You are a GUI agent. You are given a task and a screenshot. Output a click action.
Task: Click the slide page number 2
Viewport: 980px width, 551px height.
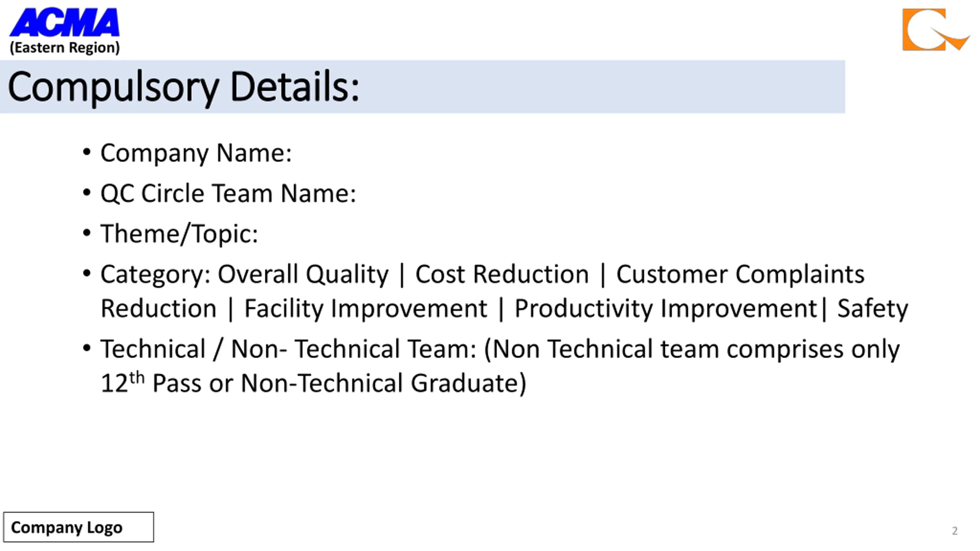point(955,531)
